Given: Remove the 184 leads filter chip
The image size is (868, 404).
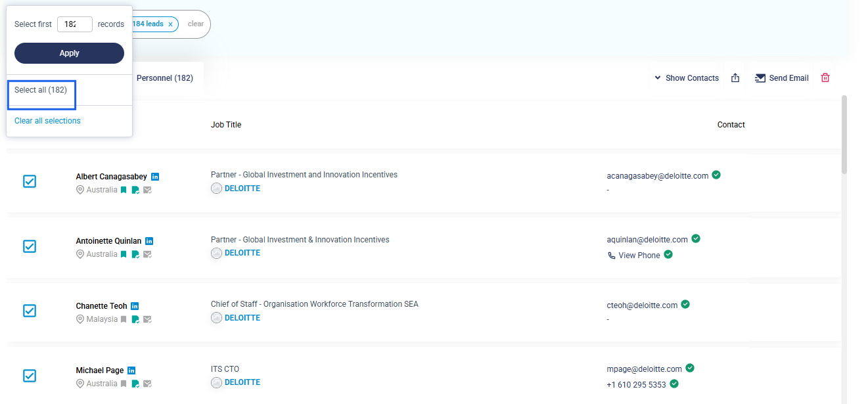Looking at the screenshot, I should coord(170,24).
